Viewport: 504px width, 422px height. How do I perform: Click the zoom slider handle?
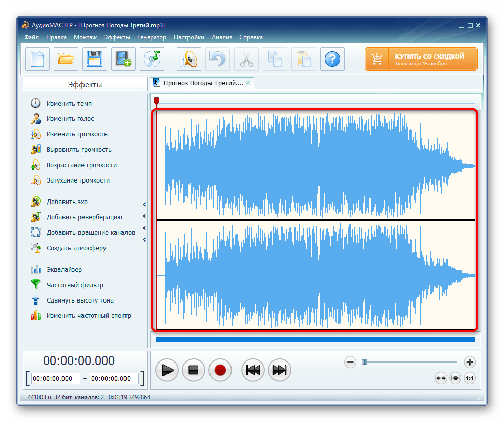point(364,362)
